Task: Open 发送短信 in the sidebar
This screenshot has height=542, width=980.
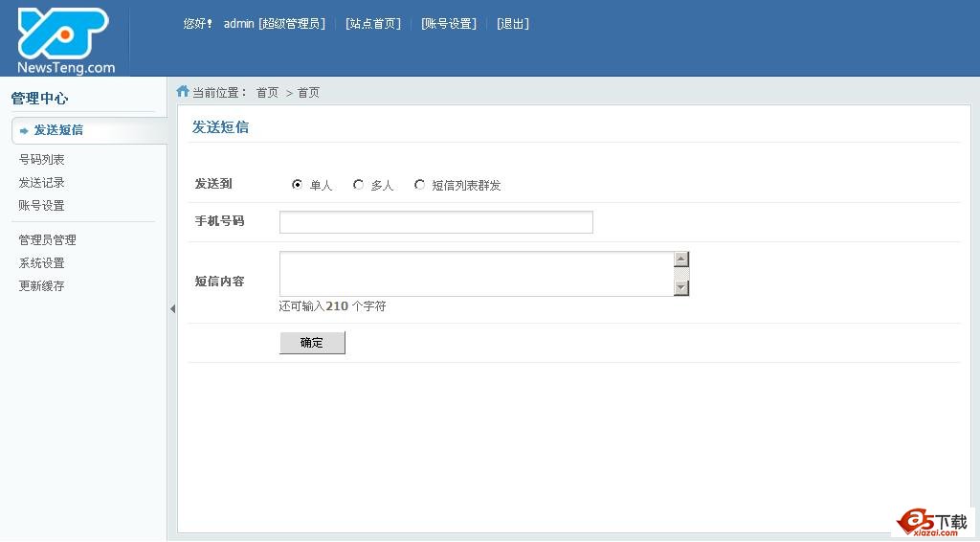Action: 58,130
